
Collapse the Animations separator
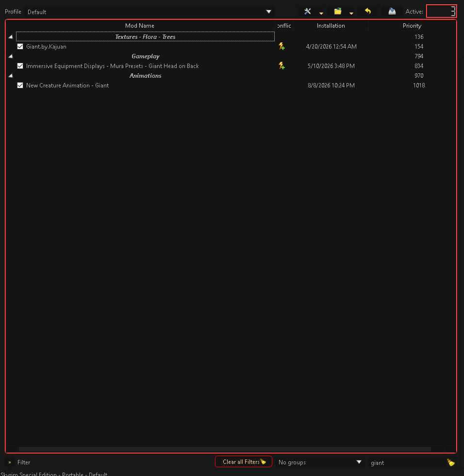11,76
